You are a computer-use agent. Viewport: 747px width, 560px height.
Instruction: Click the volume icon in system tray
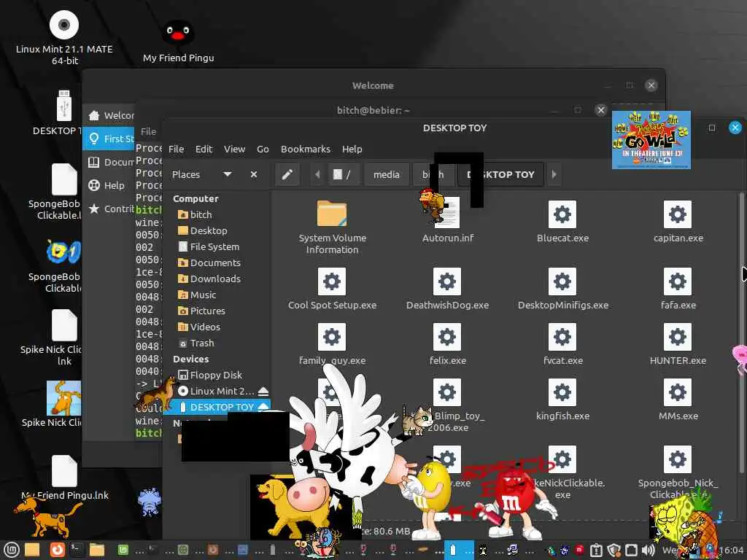[648, 550]
